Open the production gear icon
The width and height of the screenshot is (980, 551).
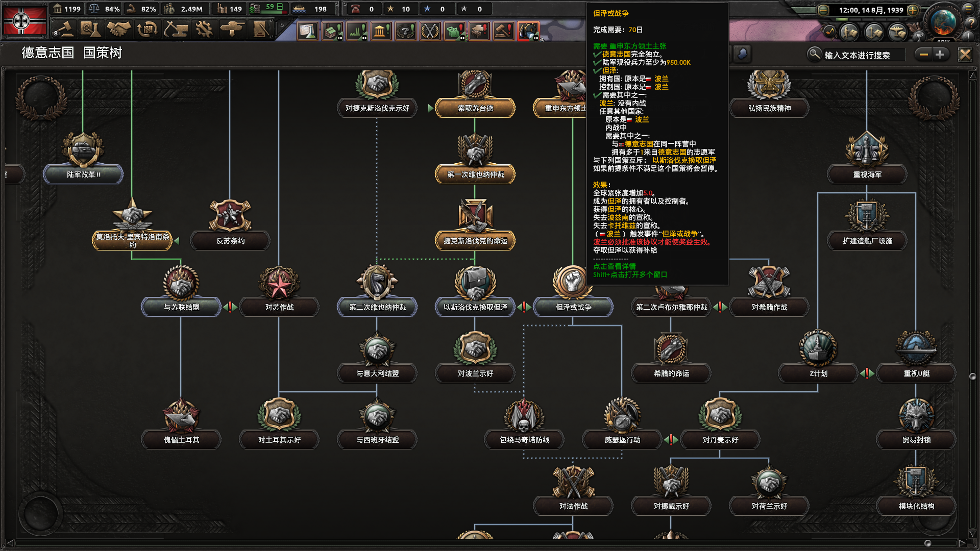[204, 30]
